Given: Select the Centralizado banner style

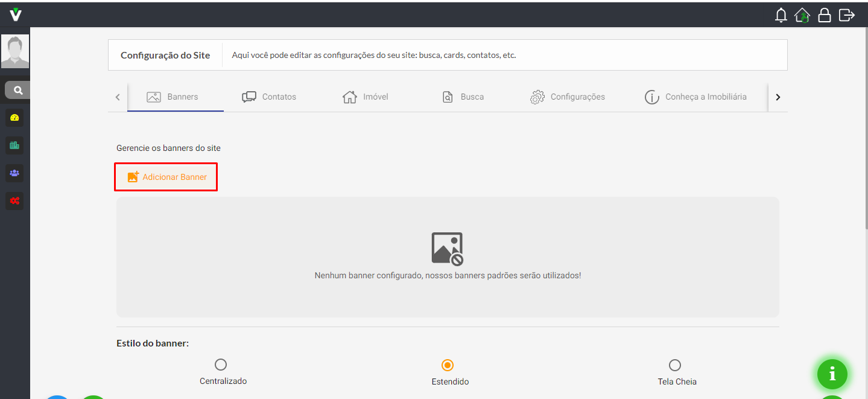Looking at the screenshot, I should tap(221, 365).
